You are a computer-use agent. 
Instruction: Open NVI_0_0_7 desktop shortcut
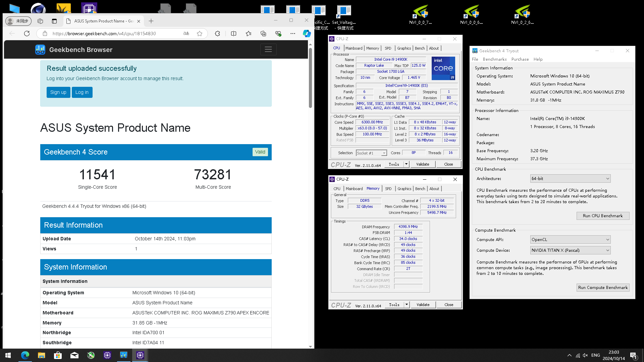(420, 14)
